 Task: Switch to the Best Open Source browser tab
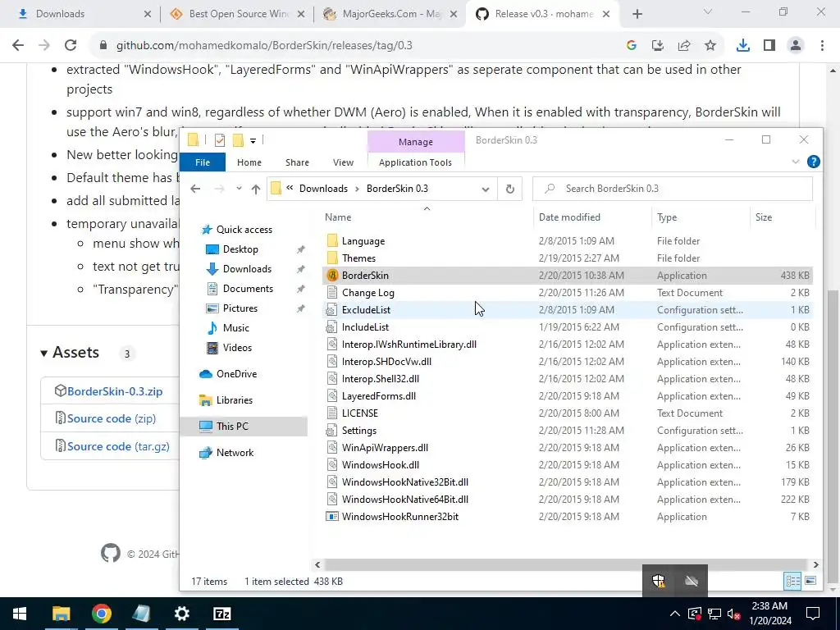(237, 14)
